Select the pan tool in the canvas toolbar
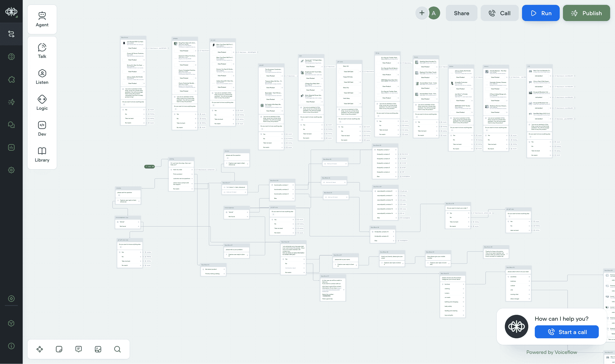This screenshot has height=364, width=615. [39, 349]
